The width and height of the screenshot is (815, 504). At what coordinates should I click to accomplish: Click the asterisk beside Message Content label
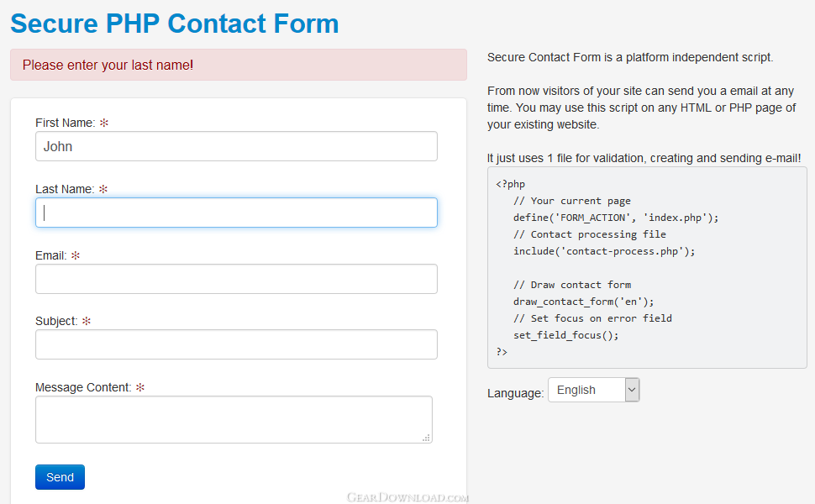coord(140,387)
